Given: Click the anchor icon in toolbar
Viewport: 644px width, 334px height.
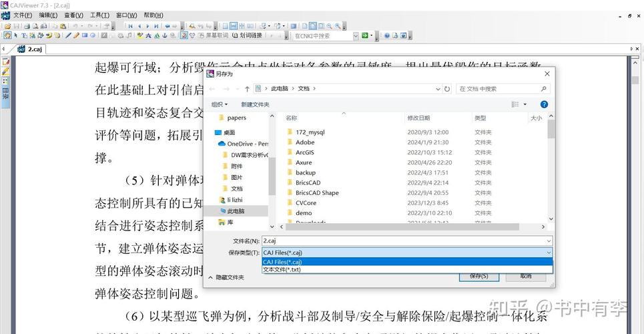Looking at the screenshot, I should 165,35.
